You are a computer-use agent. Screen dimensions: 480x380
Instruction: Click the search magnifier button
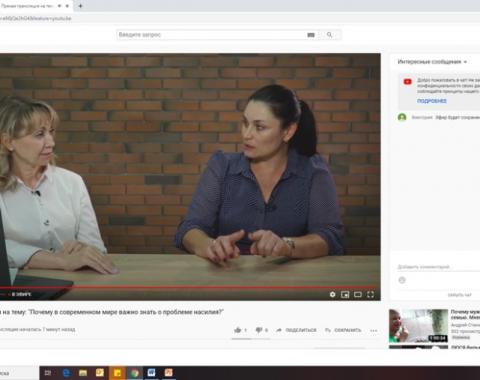330,35
